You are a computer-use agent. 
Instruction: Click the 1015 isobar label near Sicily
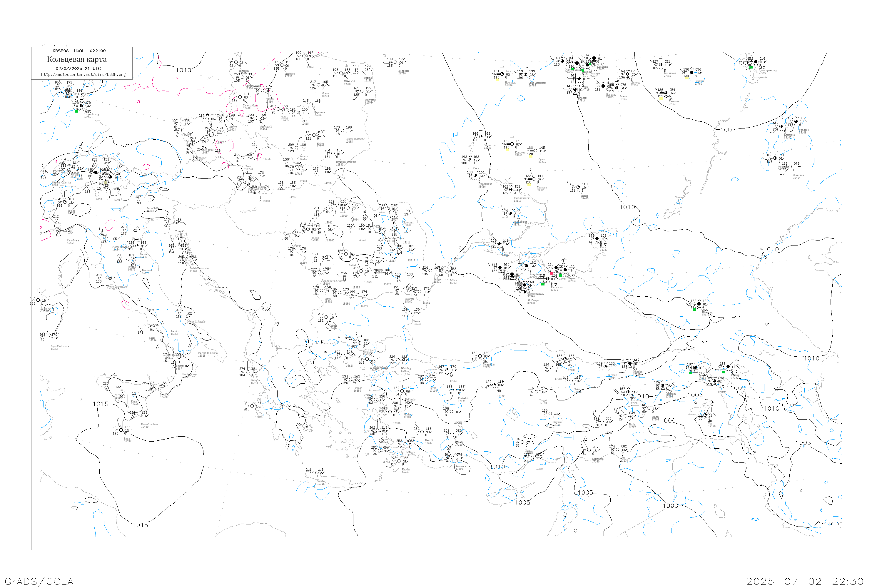[x=101, y=404]
